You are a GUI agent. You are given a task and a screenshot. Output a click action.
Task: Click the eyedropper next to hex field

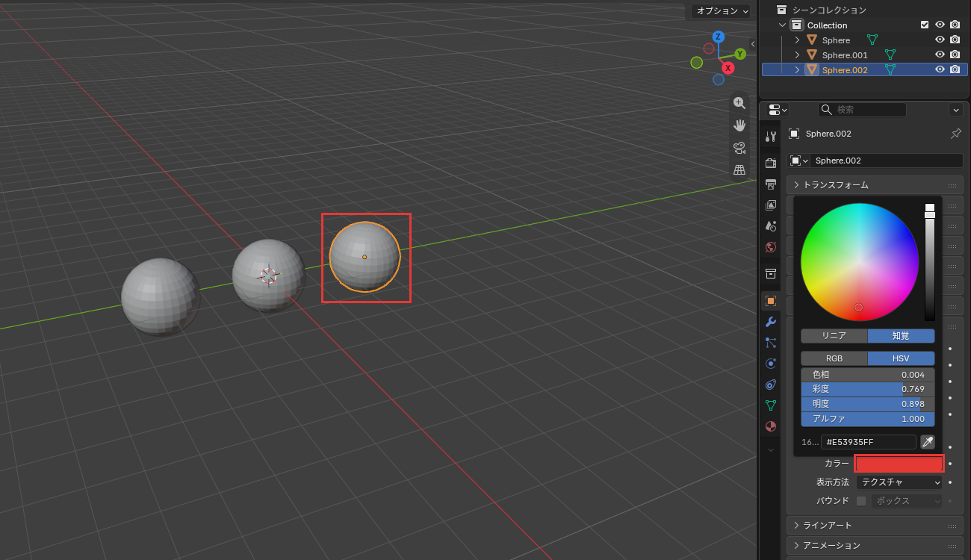point(927,442)
